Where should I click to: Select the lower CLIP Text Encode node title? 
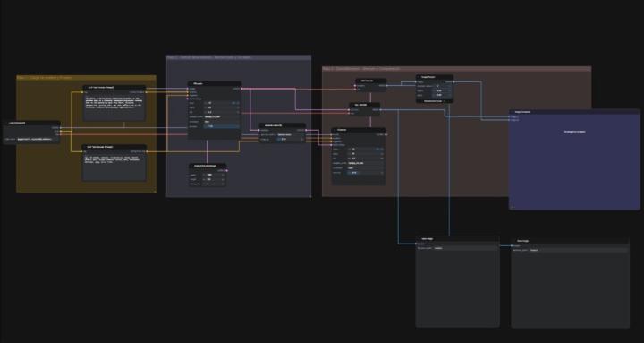99,147
